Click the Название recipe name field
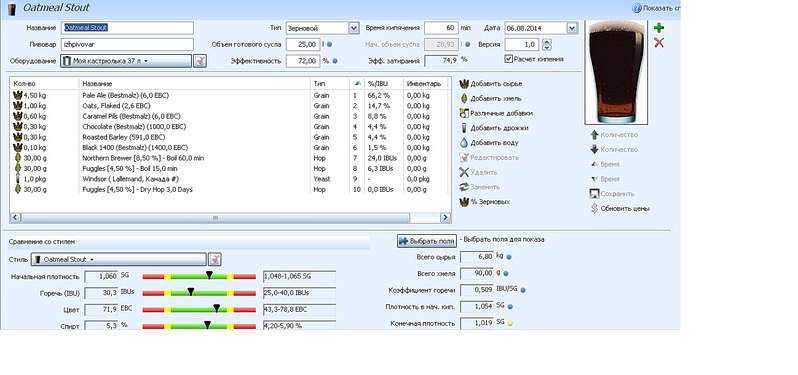This screenshot has height=375, width=798. click(127, 28)
